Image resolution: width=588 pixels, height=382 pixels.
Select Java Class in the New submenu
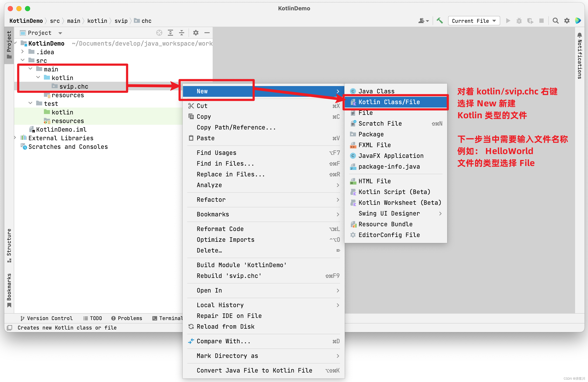click(396, 91)
